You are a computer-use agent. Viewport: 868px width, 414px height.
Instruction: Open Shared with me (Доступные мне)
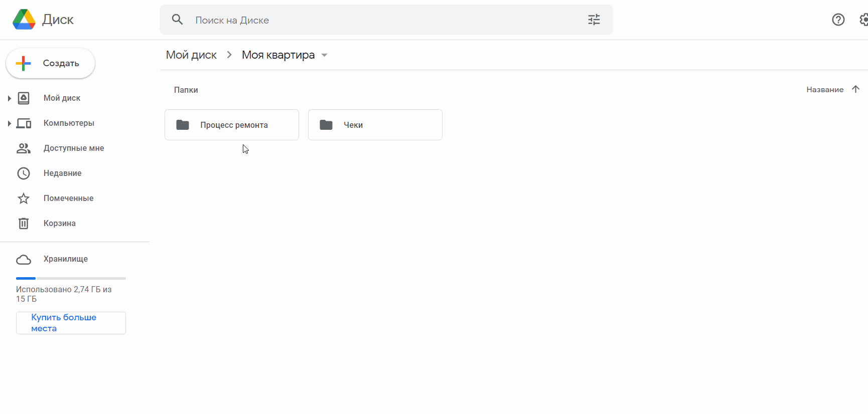click(x=74, y=148)
